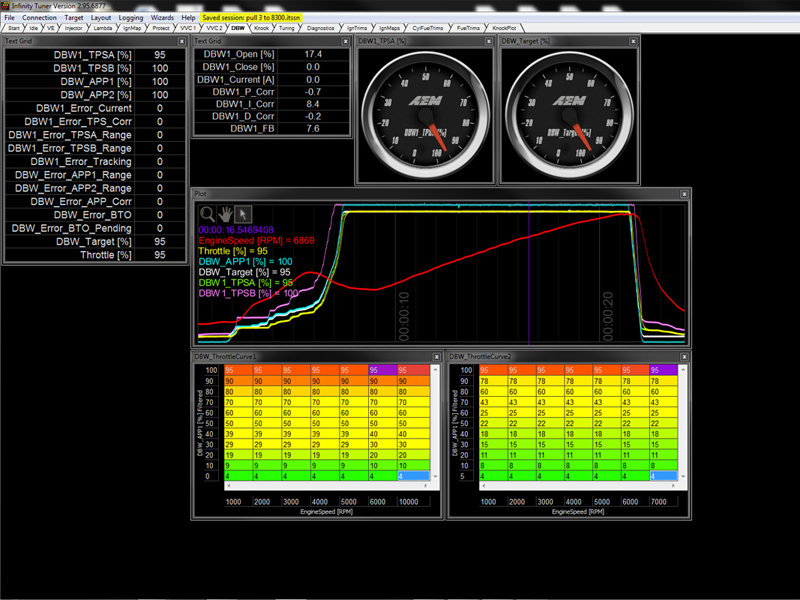Select the DBW1_Current [A] row label
Image resolution: width=800 pixels, height=600 pixels.
point(236,80)
